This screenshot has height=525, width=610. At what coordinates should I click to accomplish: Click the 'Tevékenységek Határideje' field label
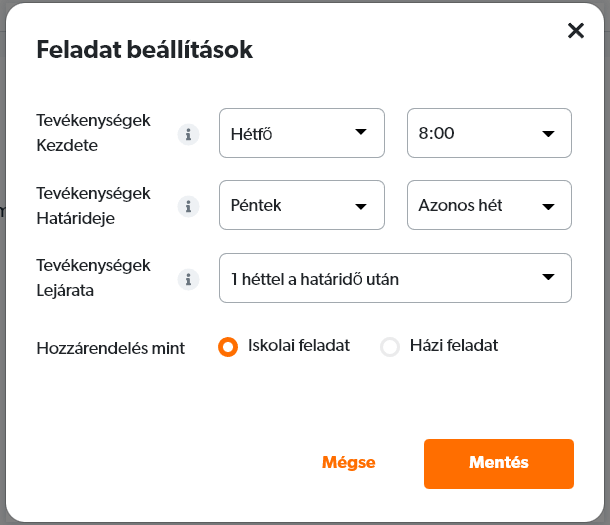[x=93, y=204]
